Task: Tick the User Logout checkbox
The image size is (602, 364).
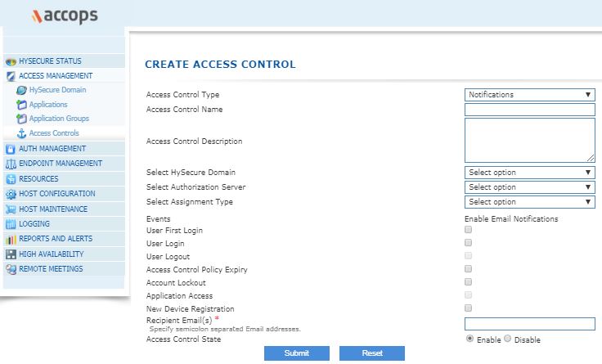Action: (468, 256)
